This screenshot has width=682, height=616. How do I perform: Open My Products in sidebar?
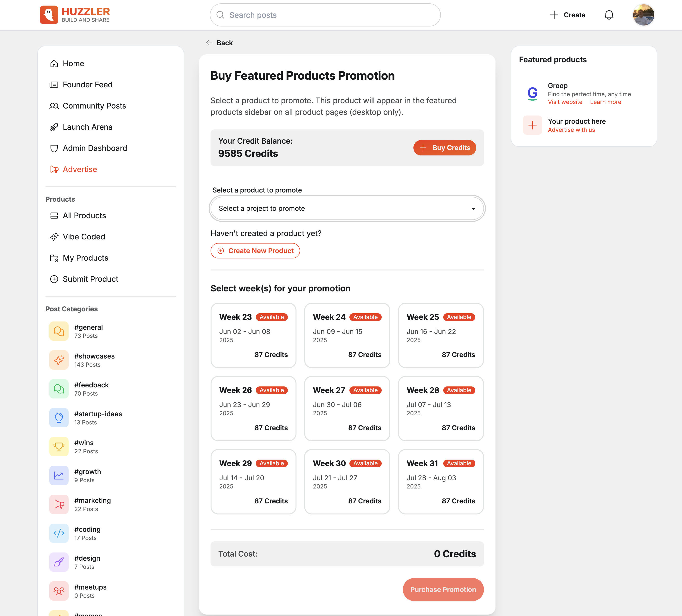coord(85,258)
